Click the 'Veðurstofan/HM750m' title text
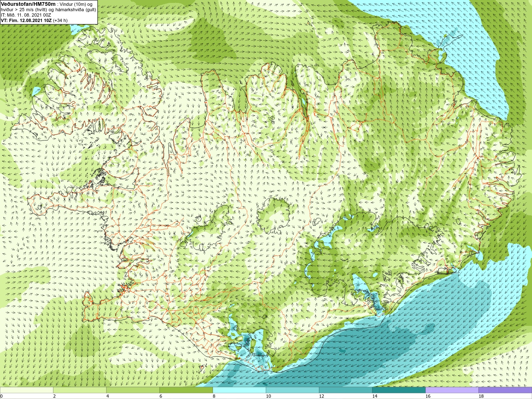This screenshot has width=532, height=399. (x=28, y=4)
